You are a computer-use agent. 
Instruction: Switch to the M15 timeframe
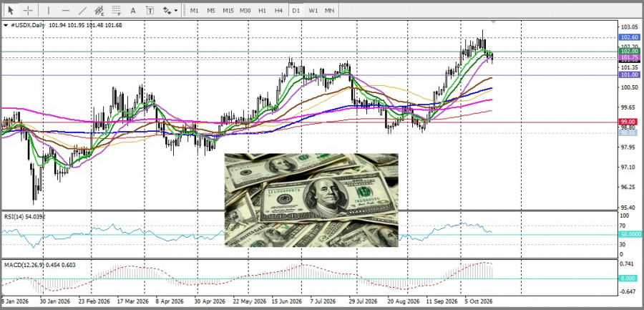228,11
